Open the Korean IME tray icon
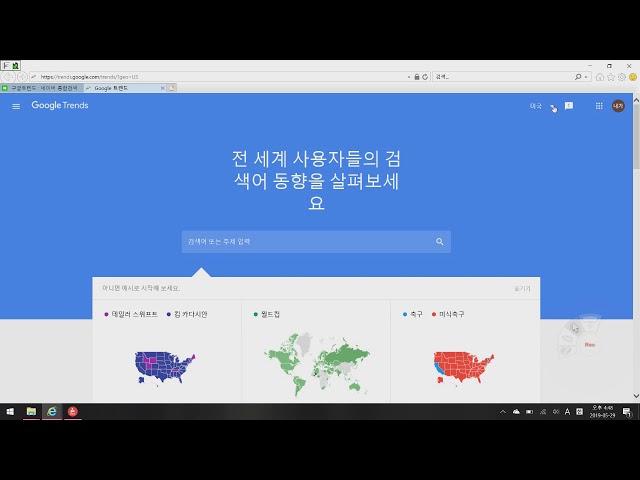Image resolution: width=640 pixels, height=480 pixels. pyautogui.click(x=579, y=412)
